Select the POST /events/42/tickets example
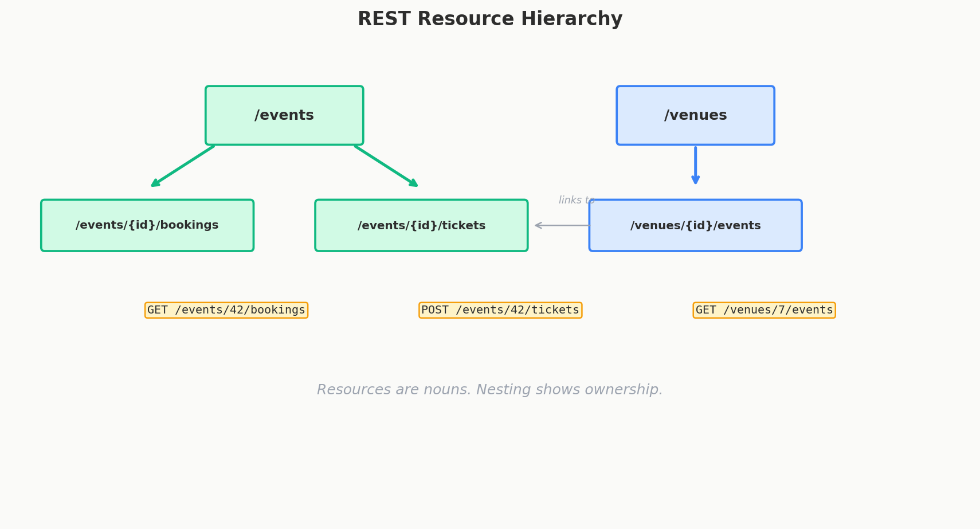Screen dimensions: 980x529 coord(500,310)
